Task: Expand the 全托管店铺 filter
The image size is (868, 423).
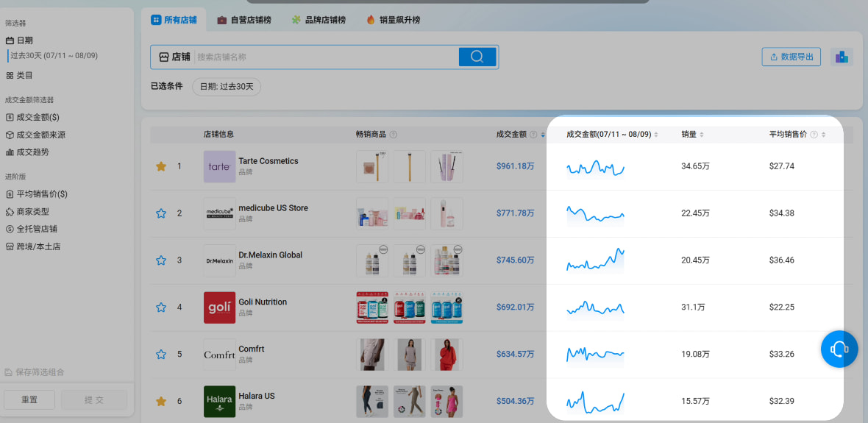Action: click(32, 229)
